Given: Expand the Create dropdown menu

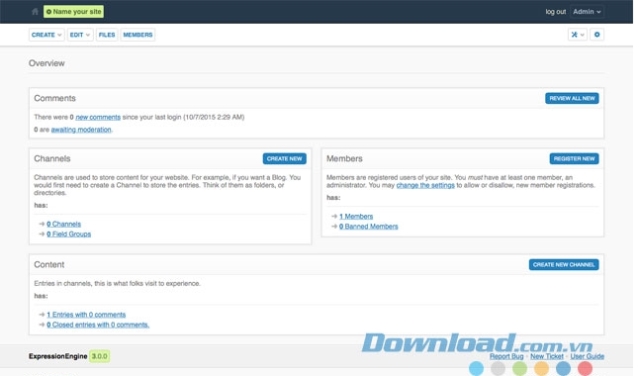Looking at the screenshot, I should pos(46,35).
